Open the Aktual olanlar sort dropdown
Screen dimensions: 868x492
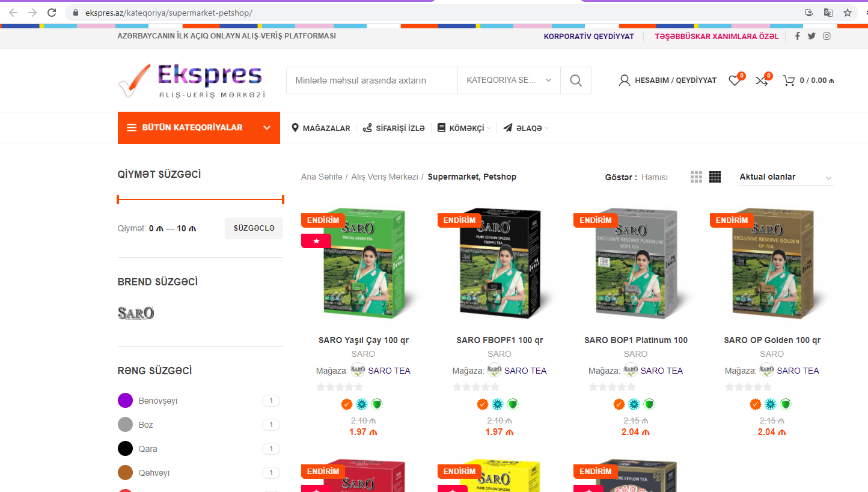(x=786, y=177)
